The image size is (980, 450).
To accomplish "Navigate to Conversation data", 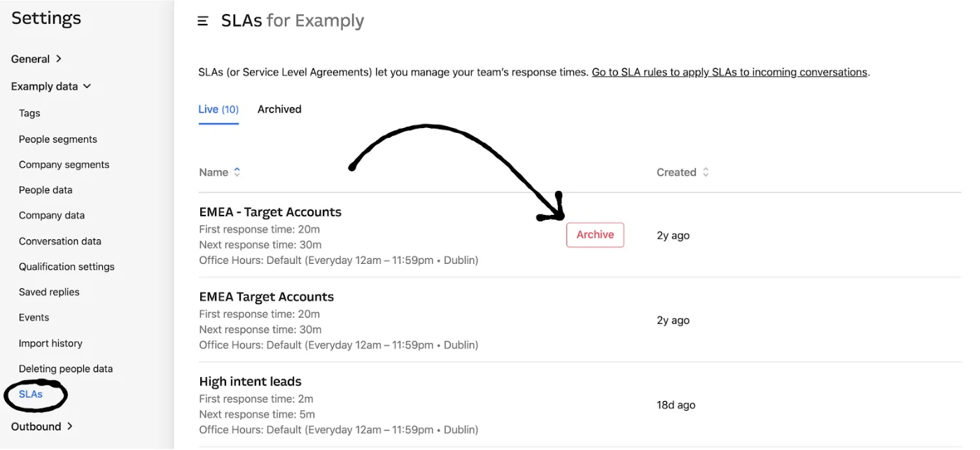I will tap(60, 241).
